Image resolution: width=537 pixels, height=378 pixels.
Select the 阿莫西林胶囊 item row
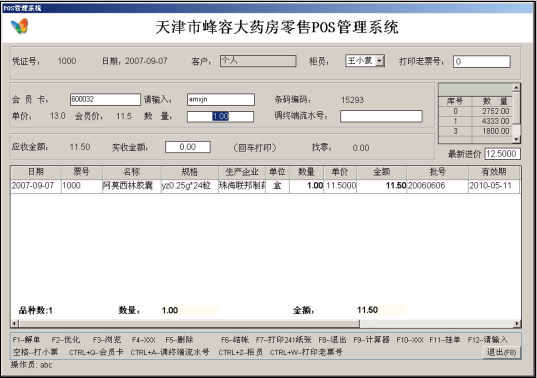tap(265, 186)
